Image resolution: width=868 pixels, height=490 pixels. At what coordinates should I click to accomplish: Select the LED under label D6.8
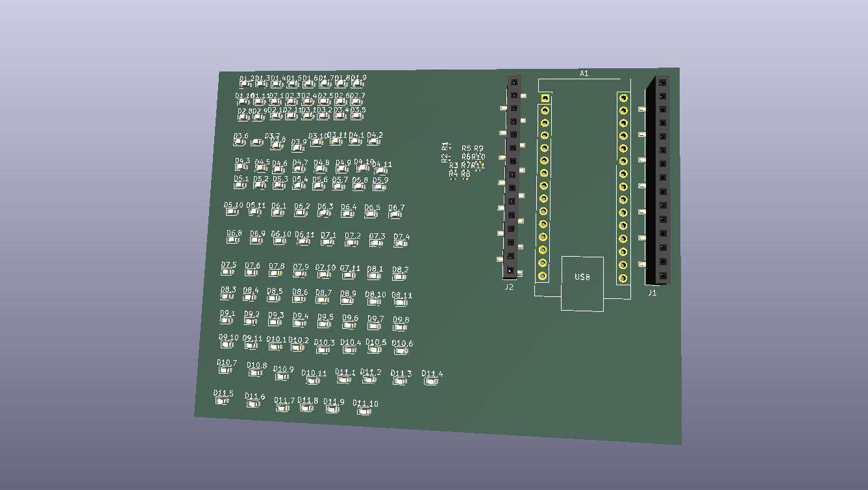coord(233,240)
